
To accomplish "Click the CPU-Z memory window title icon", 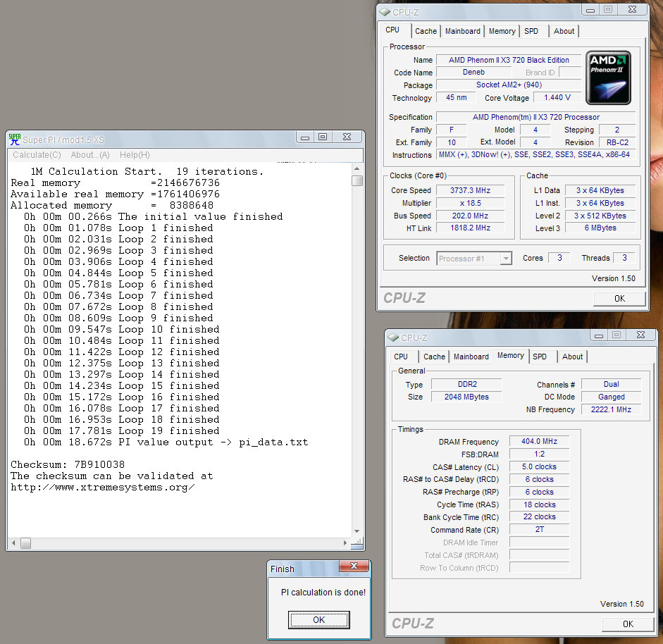I will point(393,338).
